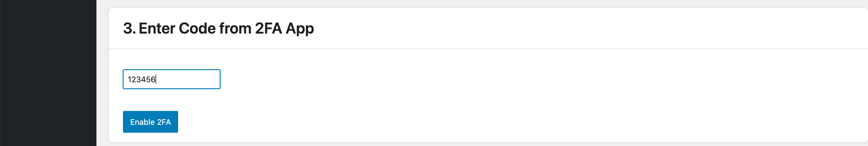Click the digit 6 in the code field
Viewport: 868px width, 146px height.
153,79
